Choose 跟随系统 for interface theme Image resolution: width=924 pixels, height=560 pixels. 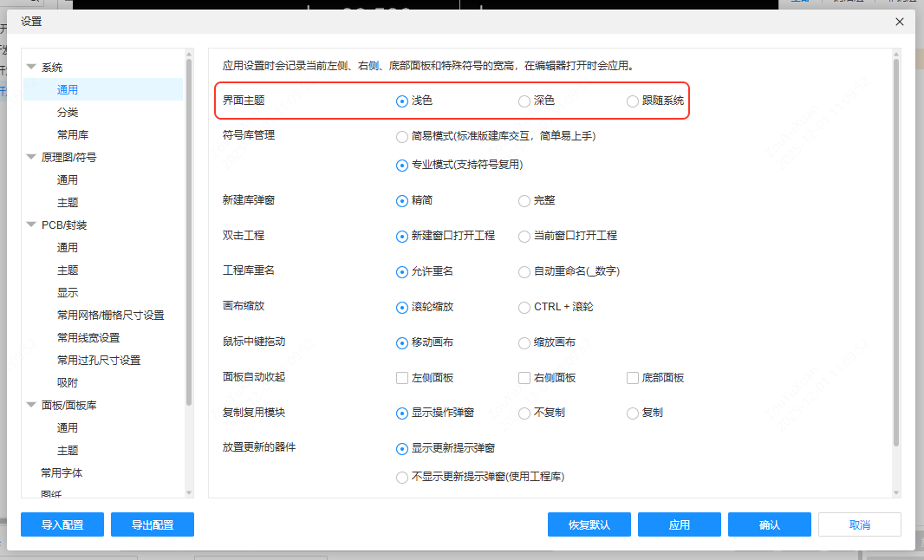632,101
